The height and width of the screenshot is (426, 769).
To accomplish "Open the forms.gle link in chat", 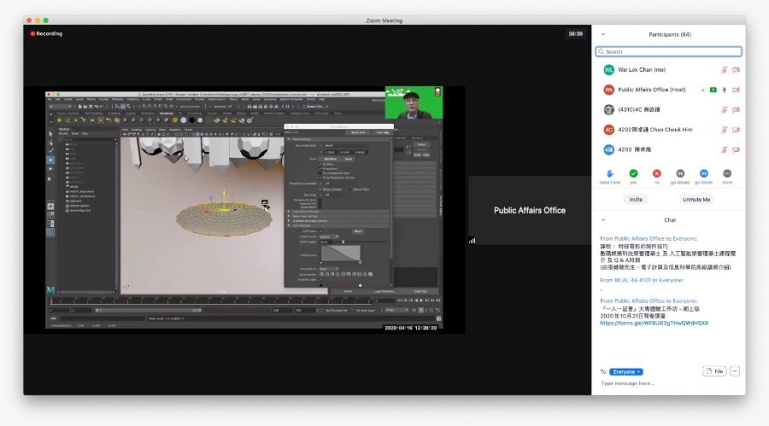I will coord(654,324).
